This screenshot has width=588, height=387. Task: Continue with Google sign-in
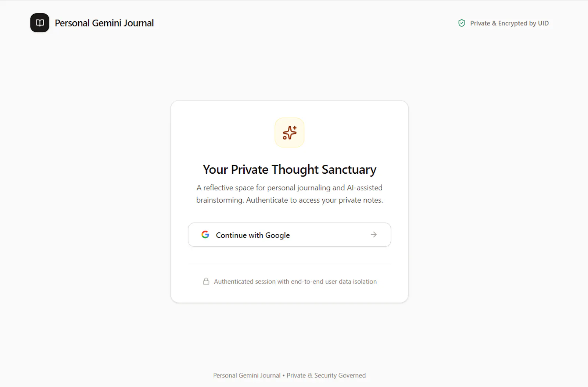point(290,235)
